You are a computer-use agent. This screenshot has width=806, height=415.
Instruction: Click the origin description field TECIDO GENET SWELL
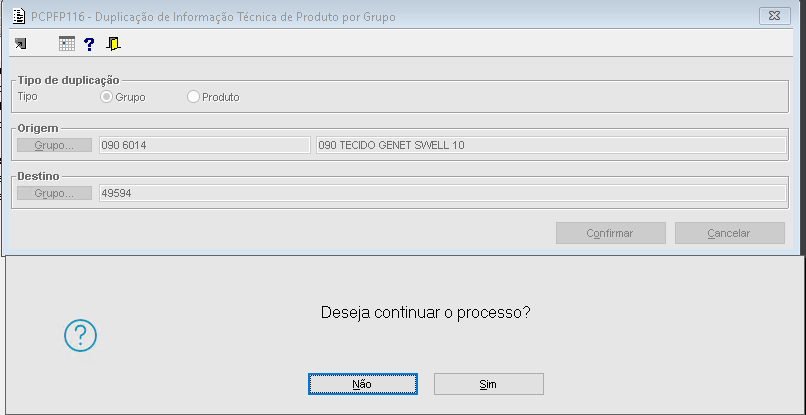coord(549,145)
